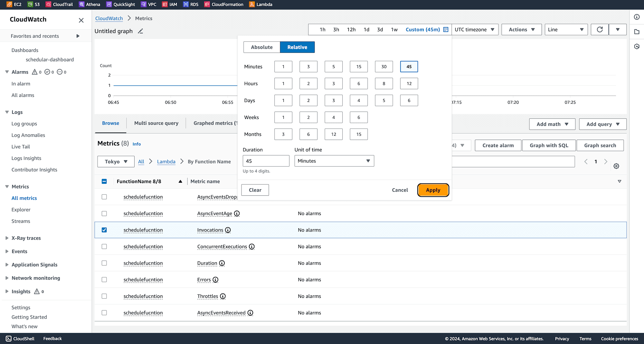
Task: Select the 1h time range
Action: [322, 29]
